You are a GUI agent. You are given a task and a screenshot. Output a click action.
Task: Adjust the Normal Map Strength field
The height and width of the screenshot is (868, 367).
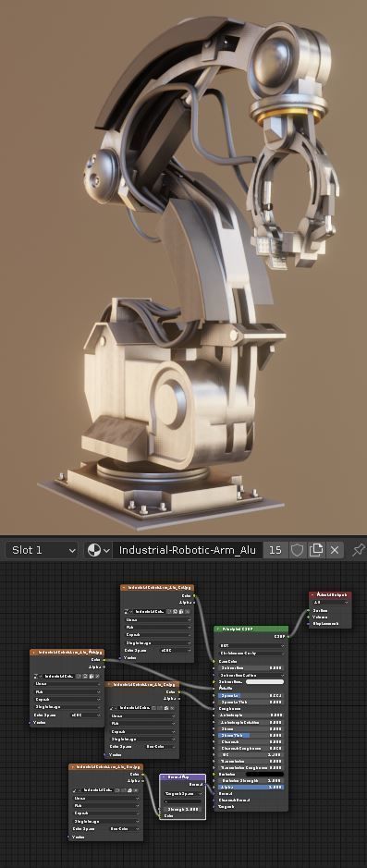pos(183,809)
